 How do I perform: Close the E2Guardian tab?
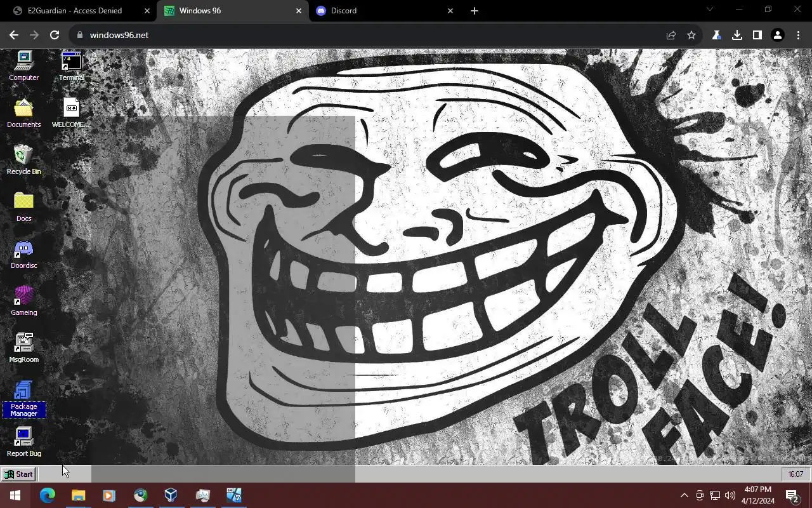coord(147,11)
